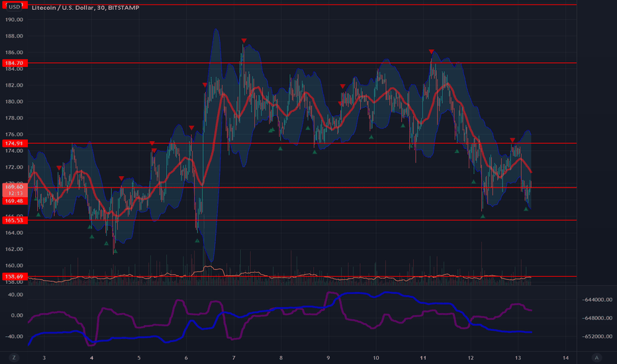Click the 180.00 price axis value
Viewport: 617px width, 364px height.
tap(14, 101)
